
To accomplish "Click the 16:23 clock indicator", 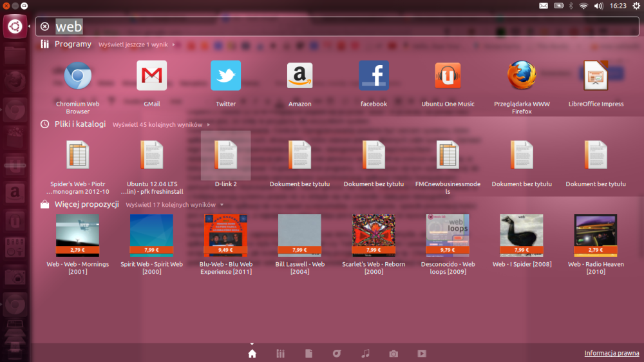I will 618,6.
